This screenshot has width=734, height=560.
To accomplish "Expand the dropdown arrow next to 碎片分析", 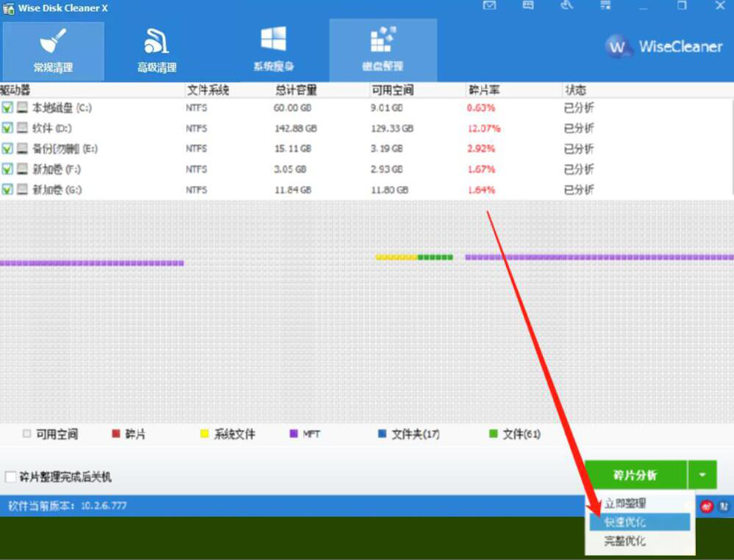I will pos(702,475).
